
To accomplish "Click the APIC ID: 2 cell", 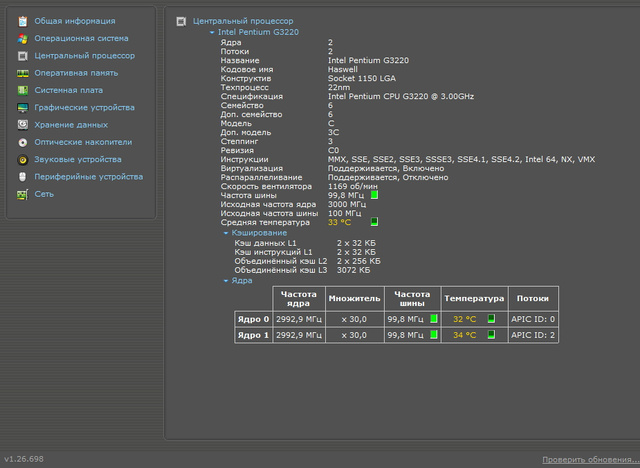I will click(x=533, y=335).
